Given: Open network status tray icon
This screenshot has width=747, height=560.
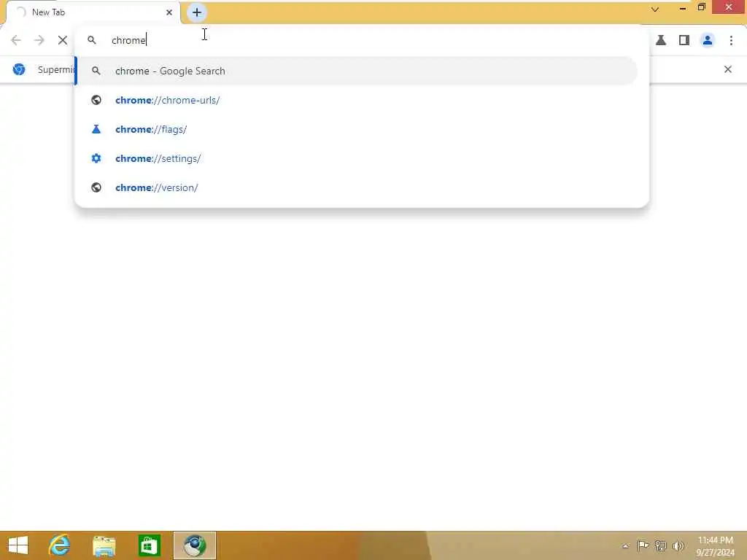Looking at the screenshot, I should coord(660,545).
